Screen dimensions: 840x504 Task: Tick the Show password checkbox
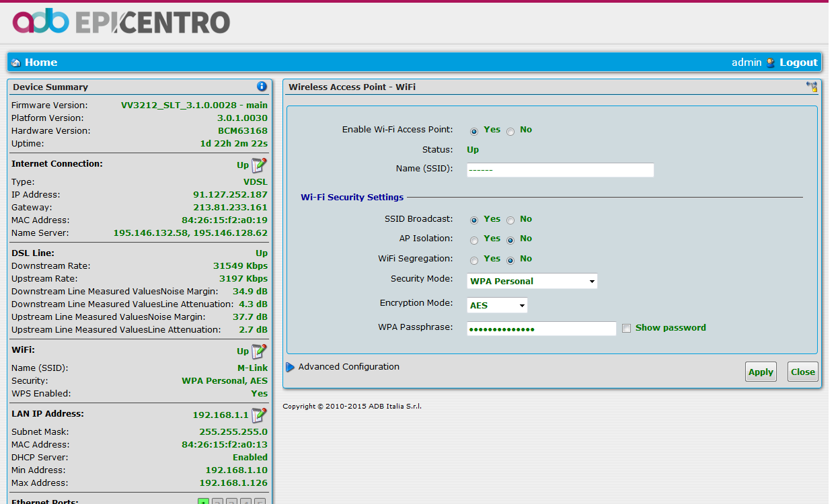(x=626, y=329)
